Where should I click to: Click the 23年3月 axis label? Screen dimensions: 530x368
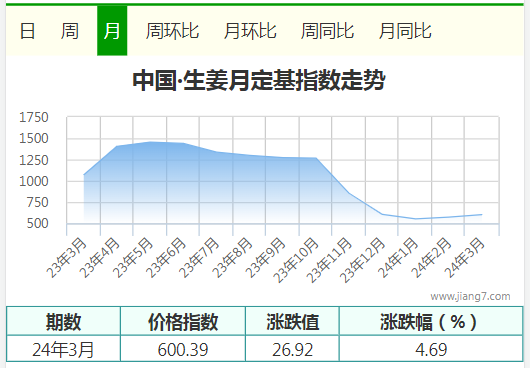click(x=66, y=258)
